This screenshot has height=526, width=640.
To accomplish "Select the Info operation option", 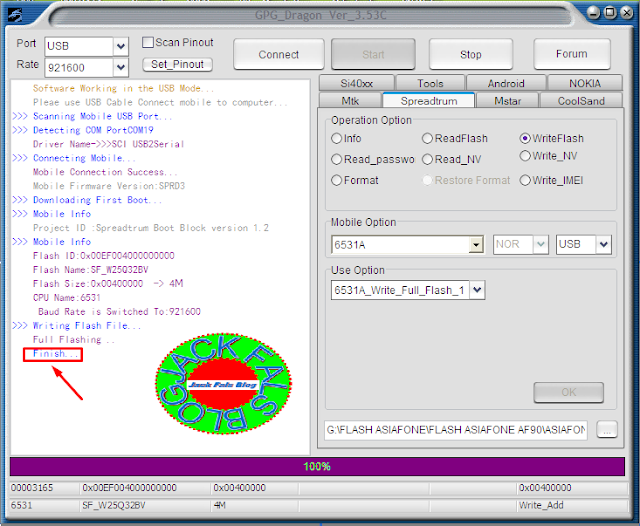I will click(336, 138).
